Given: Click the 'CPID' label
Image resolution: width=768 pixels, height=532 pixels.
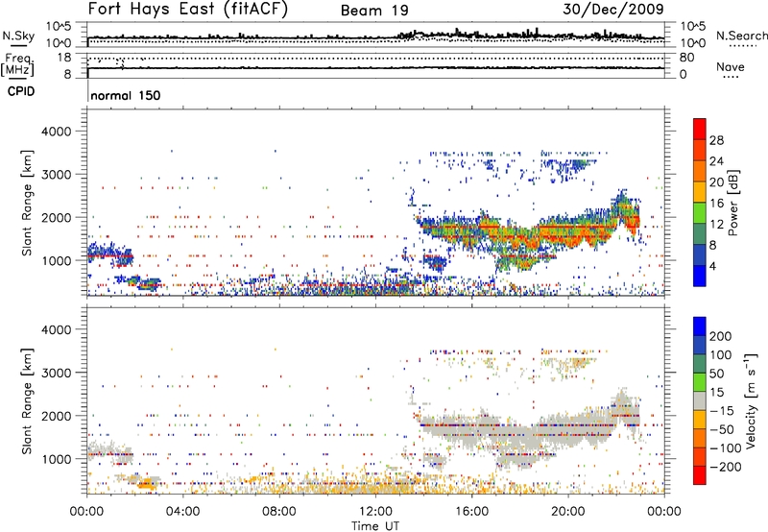Looking at the screenshot, I should pos(21,91).
